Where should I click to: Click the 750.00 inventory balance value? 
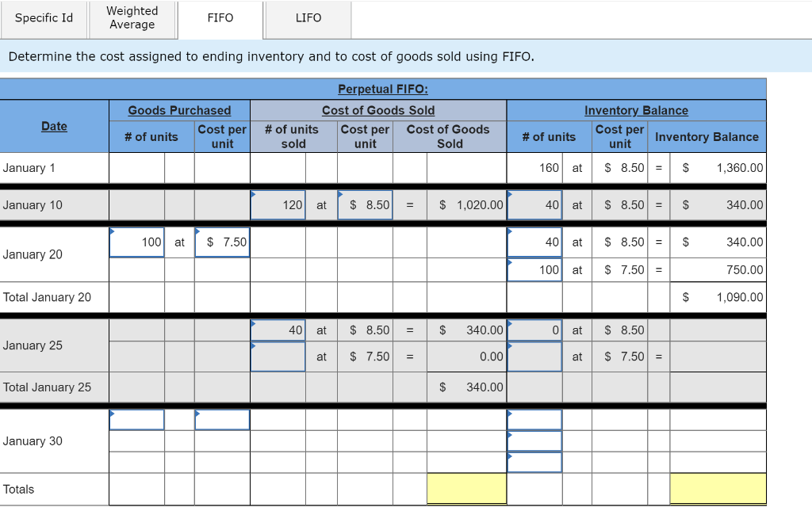745,270
